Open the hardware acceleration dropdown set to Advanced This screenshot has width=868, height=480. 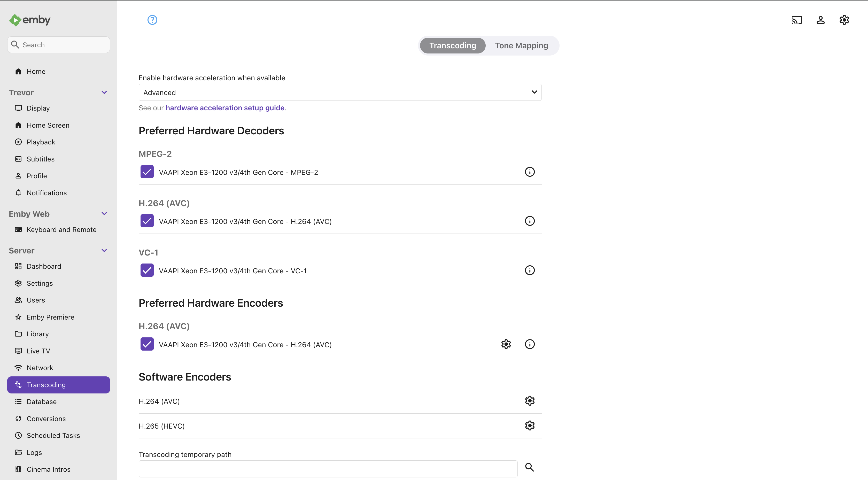coord(340,92)
